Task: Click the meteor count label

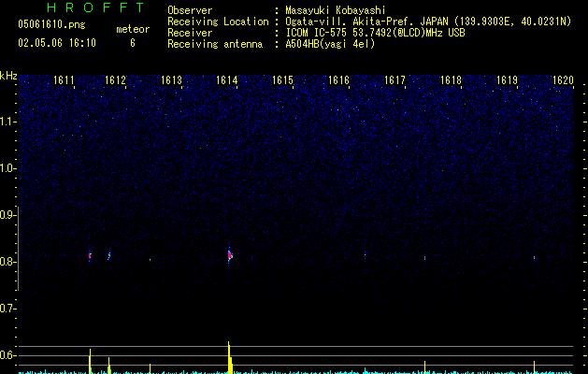Action: [133, 29]
